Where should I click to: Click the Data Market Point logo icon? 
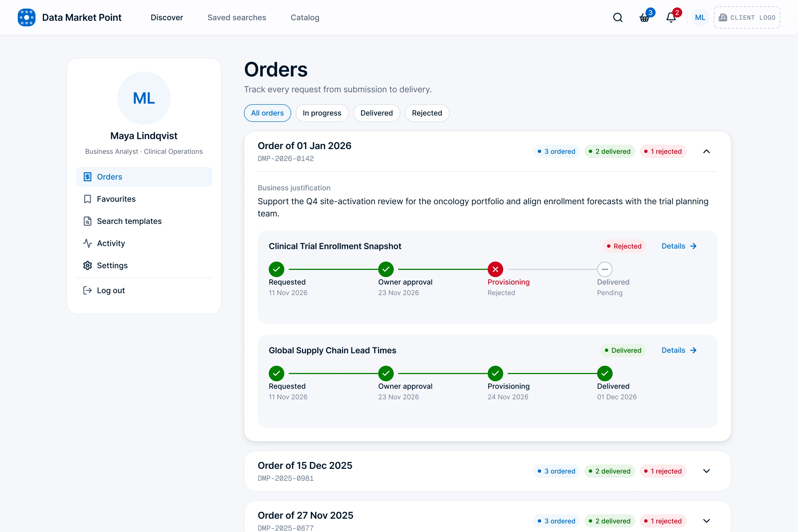pyautogui.click(x=27, y=17)
